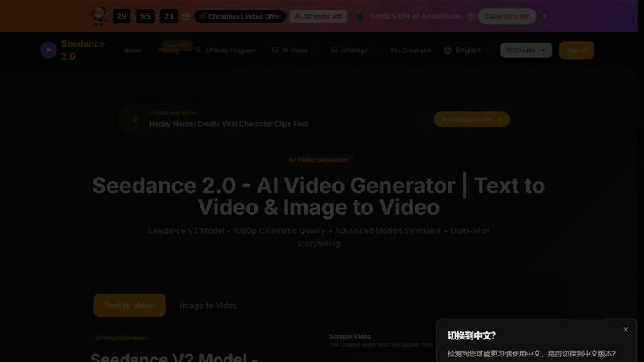The width and height of the screenshot is (644, 362).
Task: Open the Affiliate Program page
Action: (x=225, y=51)
